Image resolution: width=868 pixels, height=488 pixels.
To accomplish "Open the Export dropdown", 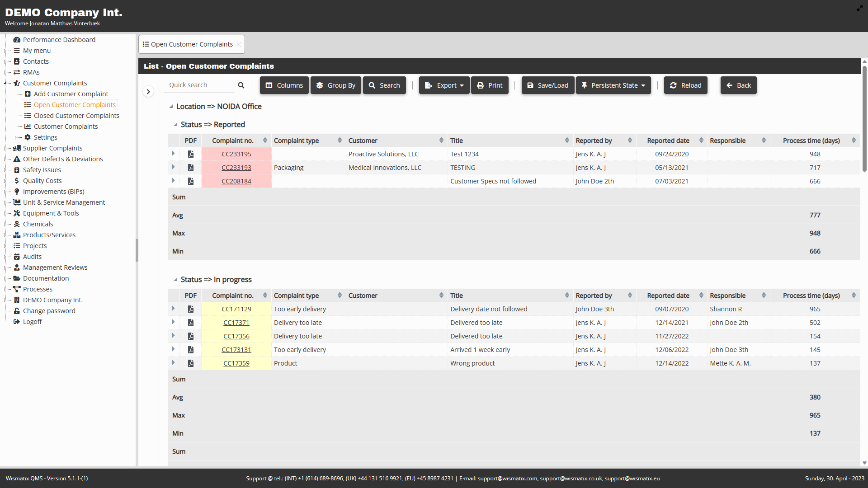I will pyautogui.click(x=444, y=85).
